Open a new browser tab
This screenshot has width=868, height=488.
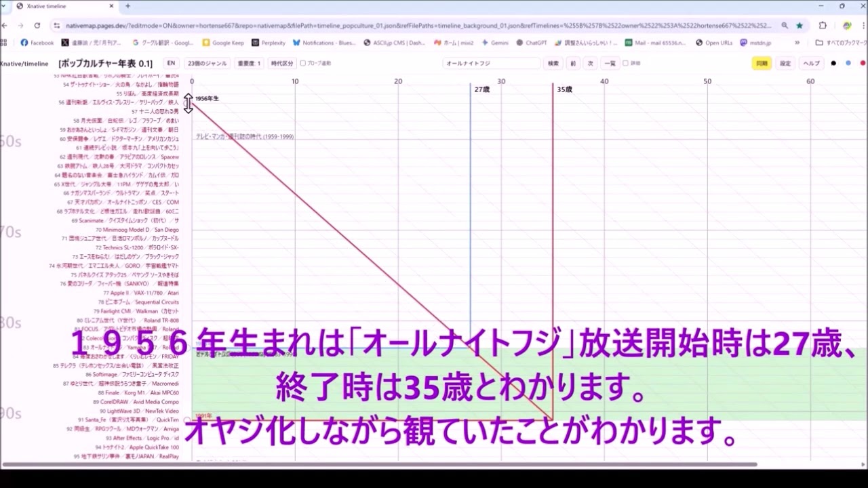click(127, 6)
